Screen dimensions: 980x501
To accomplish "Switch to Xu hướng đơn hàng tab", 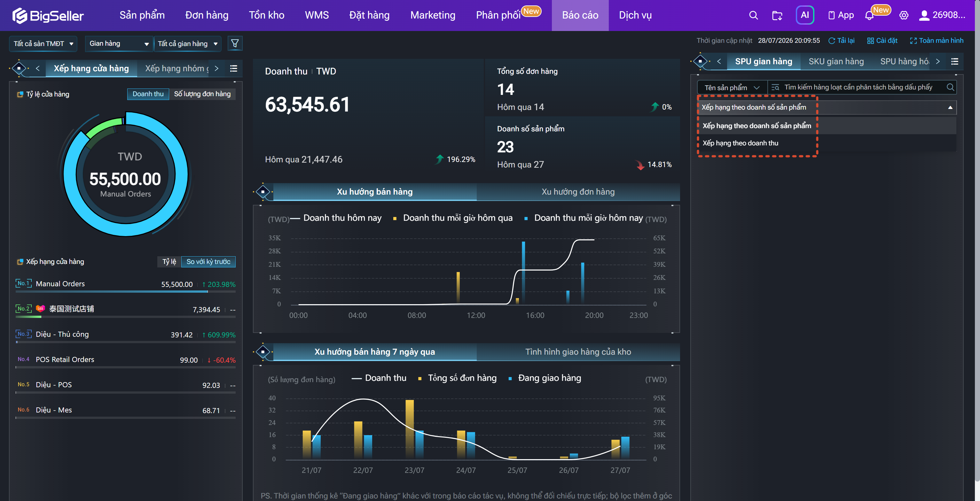I will tap(578, 192).
